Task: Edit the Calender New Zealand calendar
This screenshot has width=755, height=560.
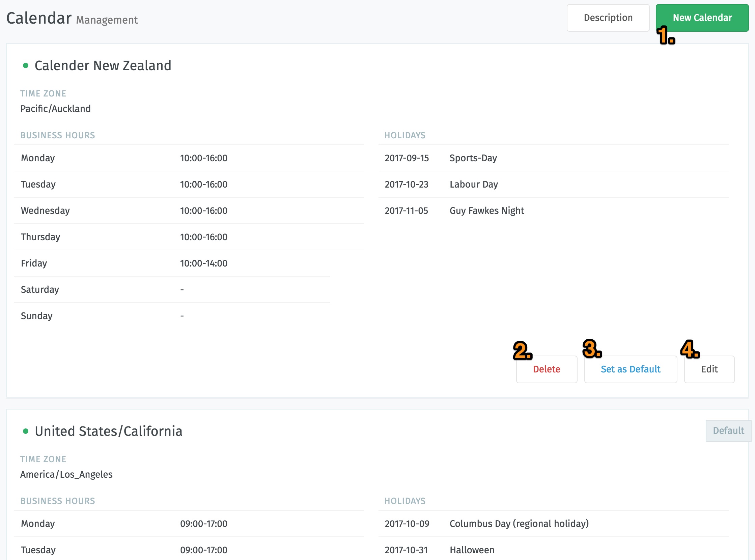Action: [x=709, y=369]
